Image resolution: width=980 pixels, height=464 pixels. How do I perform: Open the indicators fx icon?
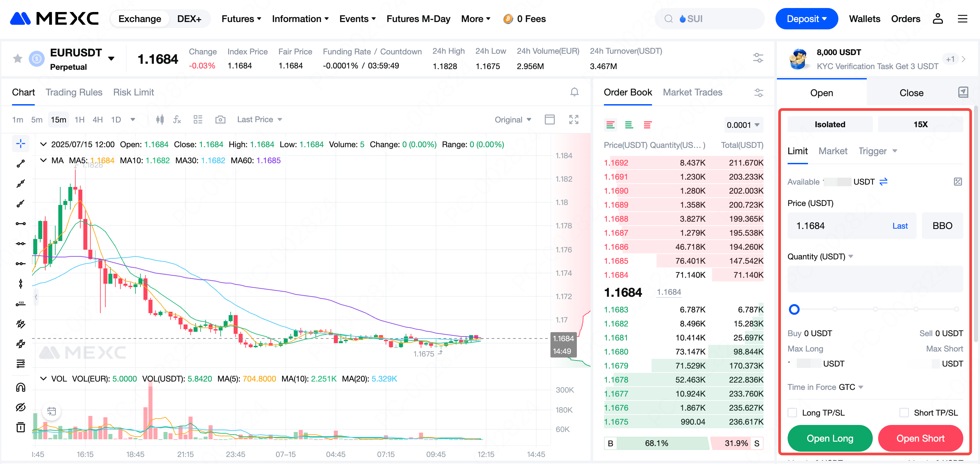point(177,120)
